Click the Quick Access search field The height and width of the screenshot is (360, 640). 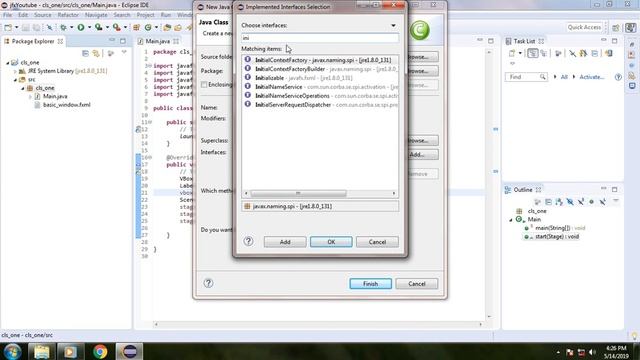(x=584, y=27)
